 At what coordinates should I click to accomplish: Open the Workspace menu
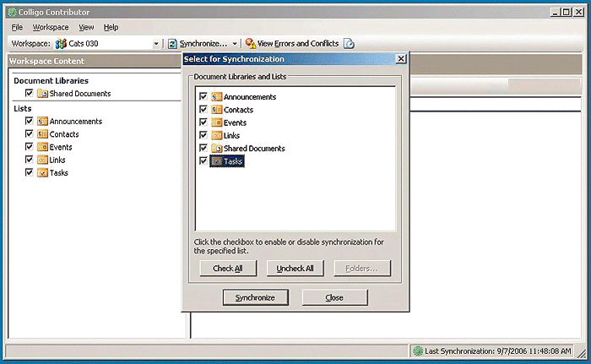(51, 27)
